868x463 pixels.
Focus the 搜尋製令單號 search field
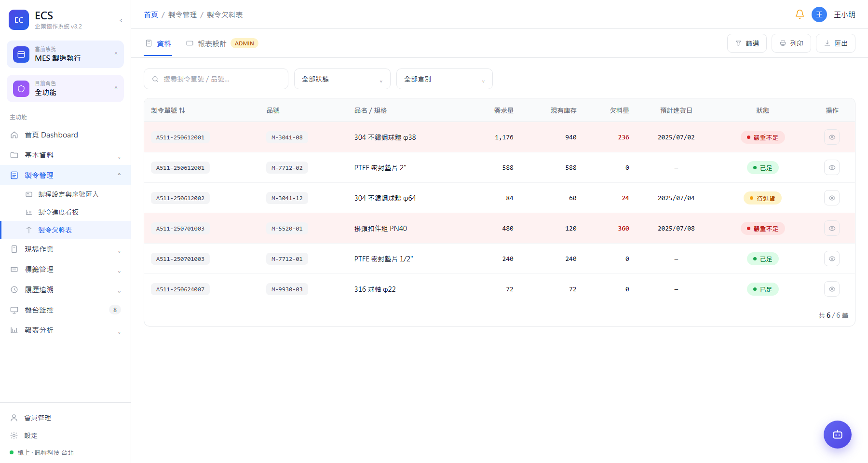coord(216,79)
